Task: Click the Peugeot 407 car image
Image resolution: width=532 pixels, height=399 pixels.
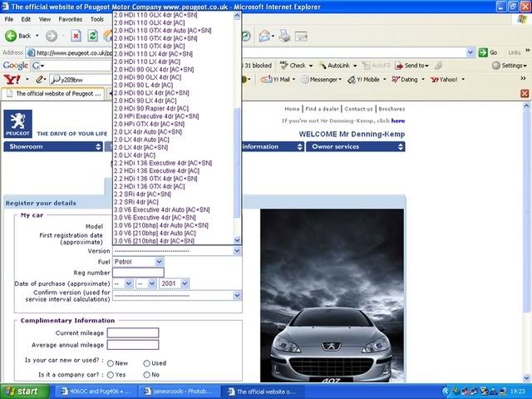Action: pos(332,296)
